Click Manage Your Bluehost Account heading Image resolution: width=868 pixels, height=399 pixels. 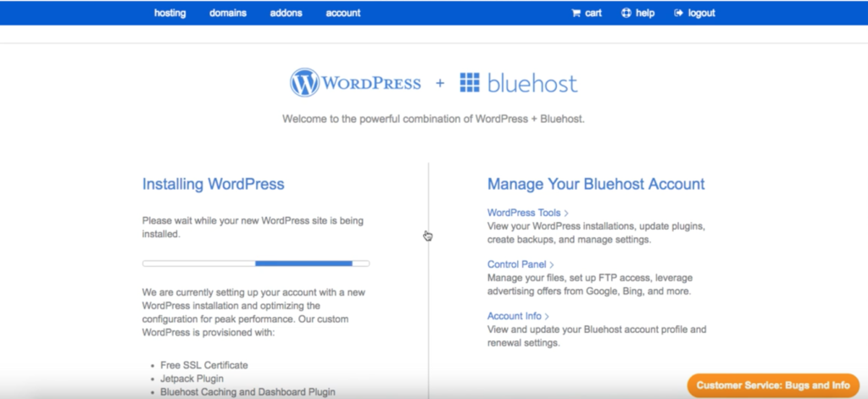596,185
